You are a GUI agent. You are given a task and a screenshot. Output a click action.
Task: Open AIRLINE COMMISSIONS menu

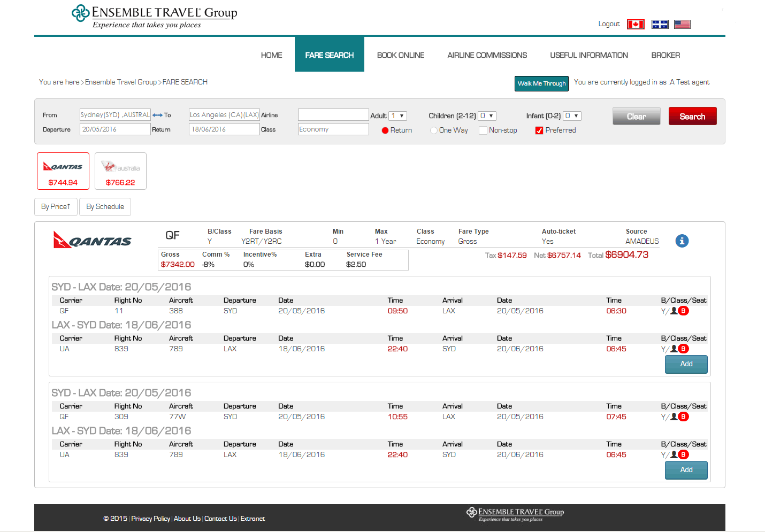[x=487, y=55]
